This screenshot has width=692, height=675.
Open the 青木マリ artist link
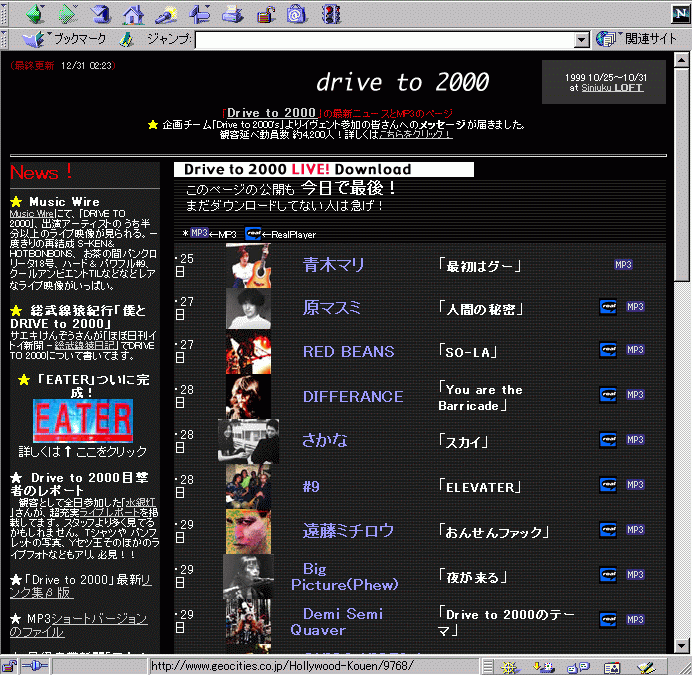pyautogui.click(x=334, y=264)
